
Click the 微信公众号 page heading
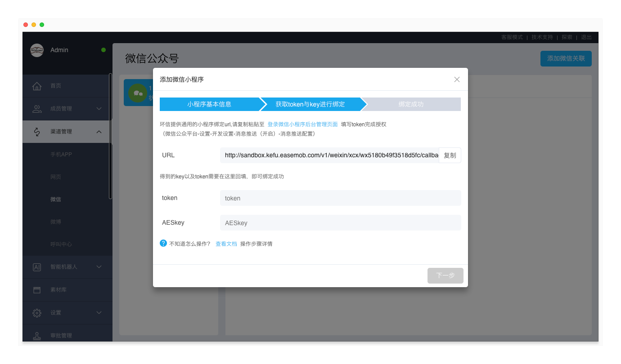(152, 59)
